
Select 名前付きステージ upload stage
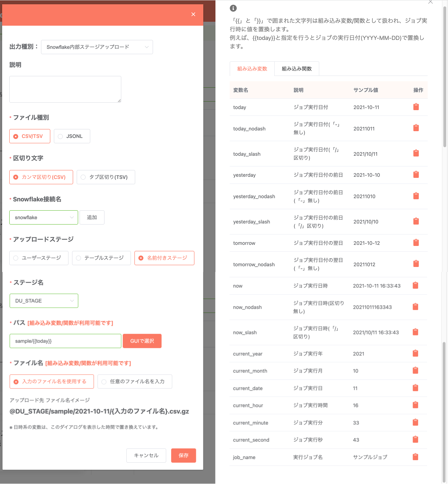click(x=164, y=258)
